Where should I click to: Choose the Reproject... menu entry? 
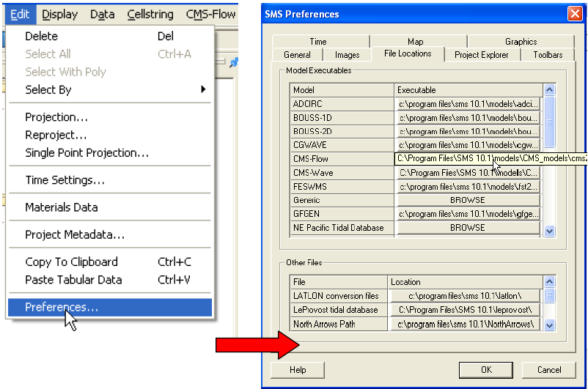pyautogui.click(x=110, y=135)
